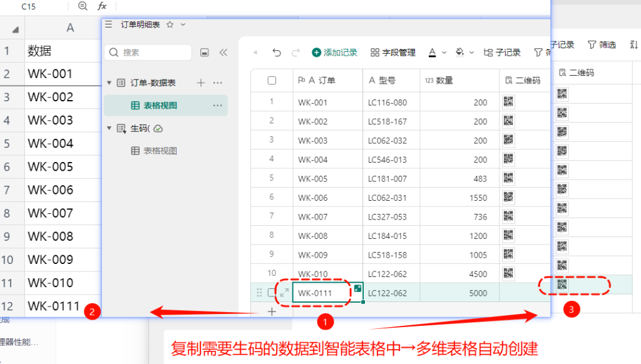The image size is (641, 364).
Task: Open fill color dropdown arrow
Action: tap(471, 53)
